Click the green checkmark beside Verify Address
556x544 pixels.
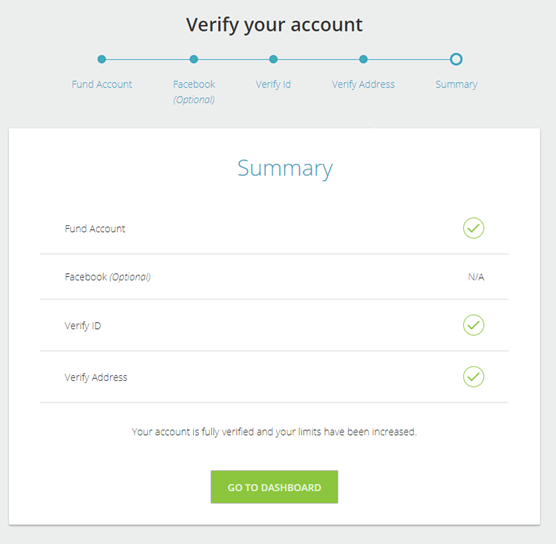click(x=473, y=377)
